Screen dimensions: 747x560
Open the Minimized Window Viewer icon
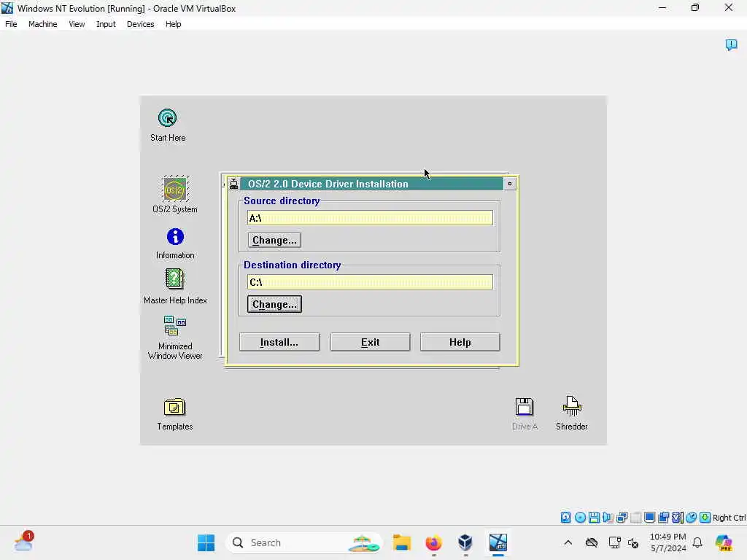[x=175, y=326]
